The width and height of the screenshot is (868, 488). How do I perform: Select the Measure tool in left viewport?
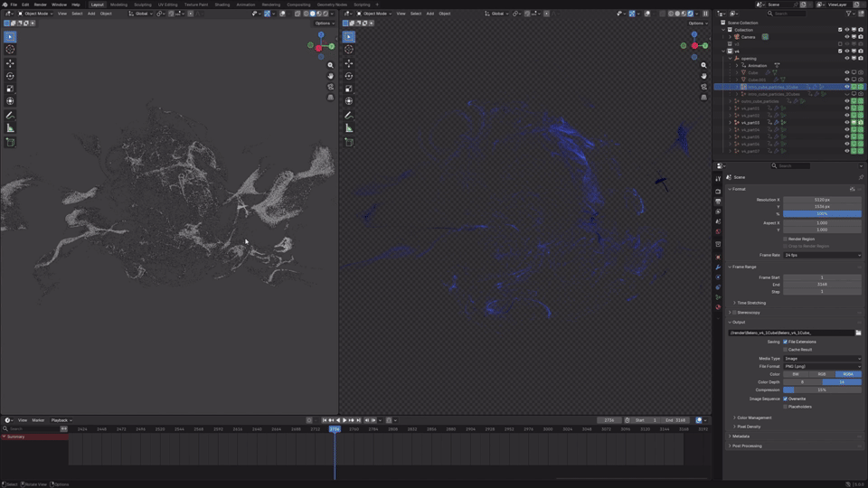(10, 128)
